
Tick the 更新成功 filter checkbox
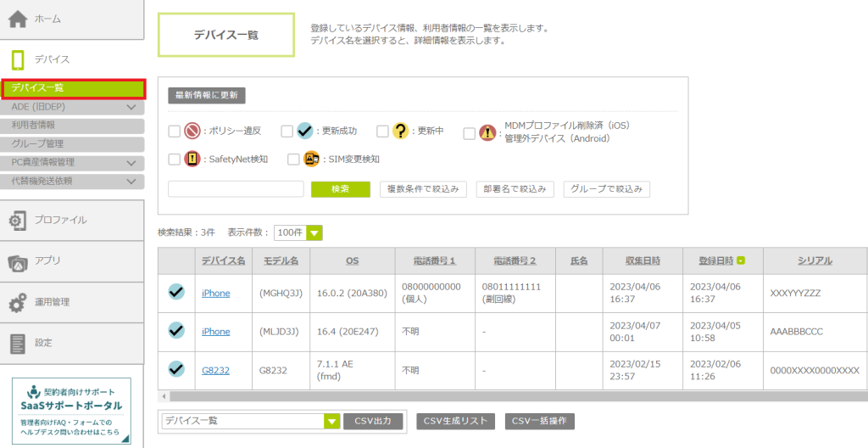(287, 132)
